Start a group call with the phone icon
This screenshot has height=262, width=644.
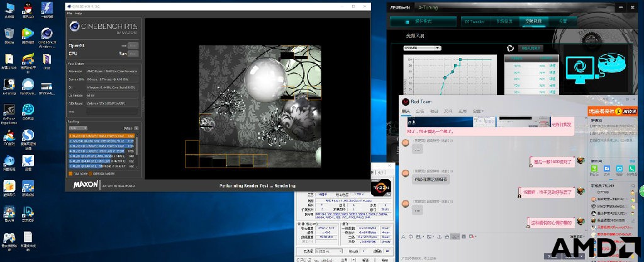click(x=631, y=169)
